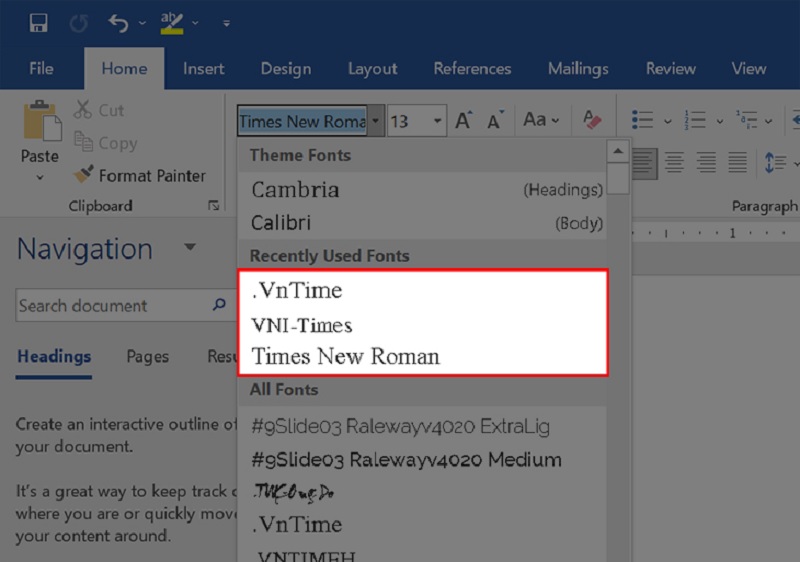Image resolution: width=800 pixels, height=562 pixels.
Task: Click the search magnifier icon
Action: point(219,304)
